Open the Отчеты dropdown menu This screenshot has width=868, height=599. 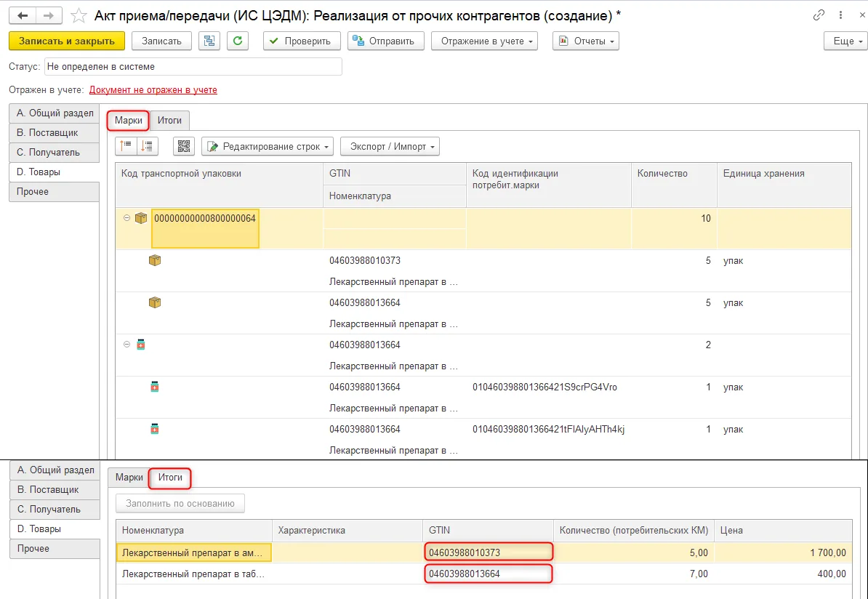click(586, 41)
